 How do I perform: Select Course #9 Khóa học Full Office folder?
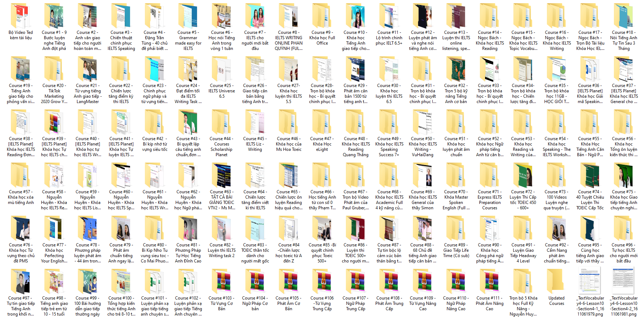[322, 17]
